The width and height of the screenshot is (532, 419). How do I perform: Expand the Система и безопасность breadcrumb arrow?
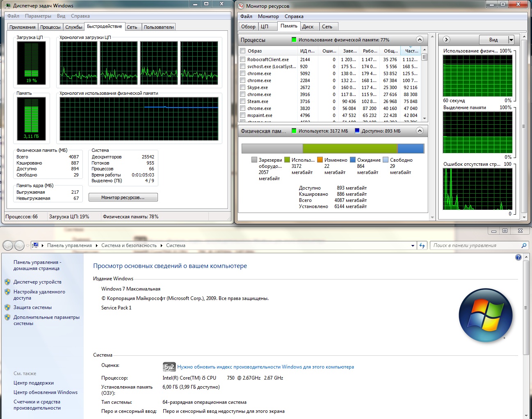(x=161, y=245)
